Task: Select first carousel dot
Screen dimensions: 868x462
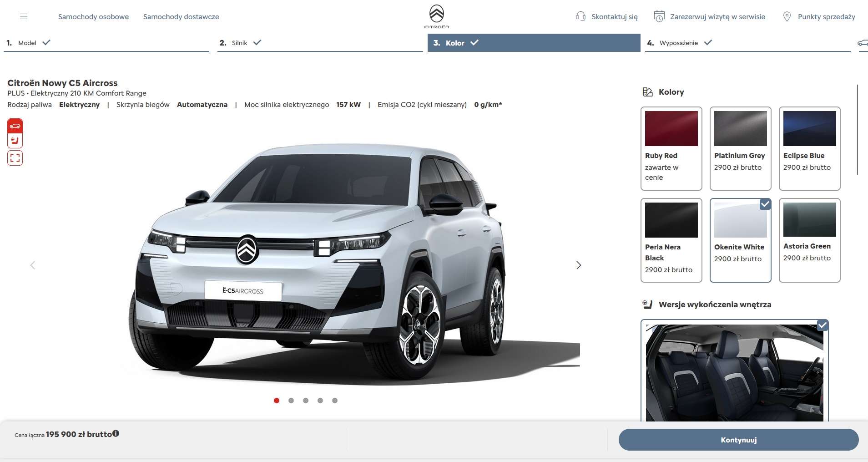Action: [277, 401]
